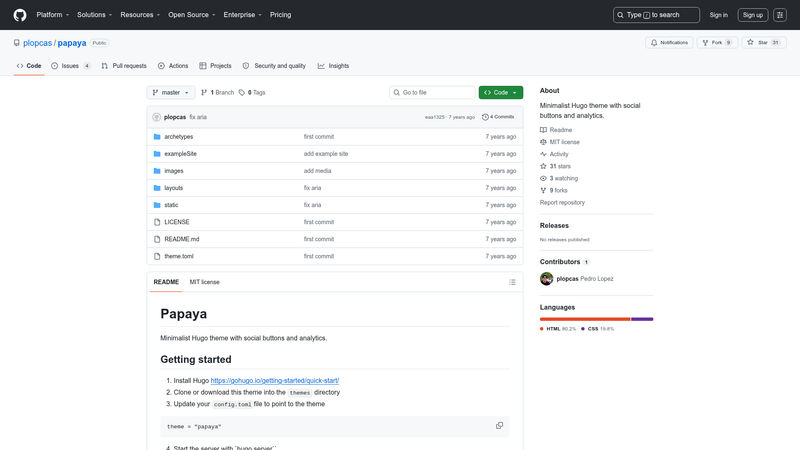The image size is (800, 450).
Task: Expand the Platform menu
Action: [x=53, y=15]
